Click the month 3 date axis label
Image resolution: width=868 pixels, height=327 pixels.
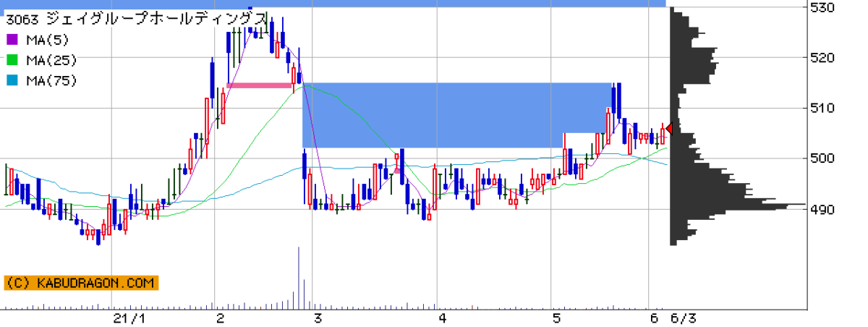(318, 319)
